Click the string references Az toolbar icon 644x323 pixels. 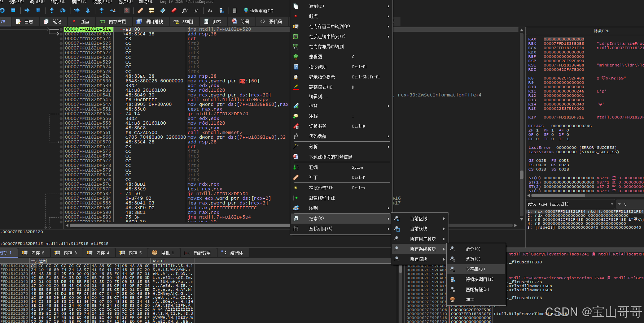(x=210, y=10)
